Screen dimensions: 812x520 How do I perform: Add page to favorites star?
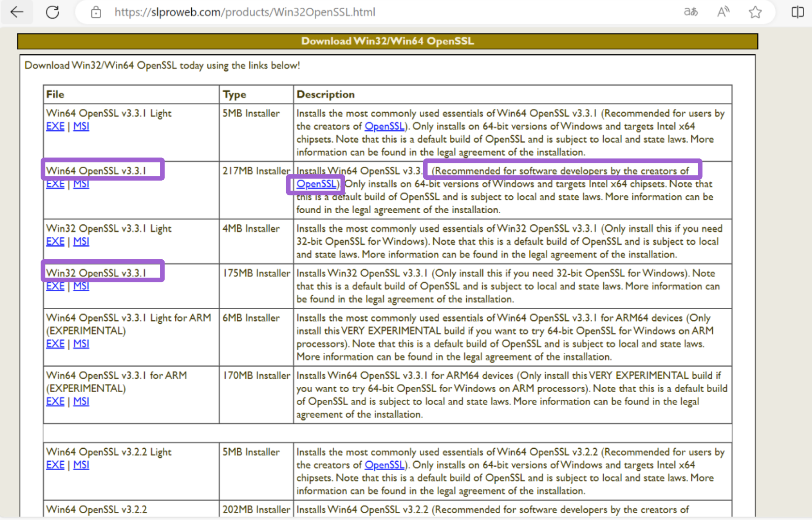click(755, 12)
